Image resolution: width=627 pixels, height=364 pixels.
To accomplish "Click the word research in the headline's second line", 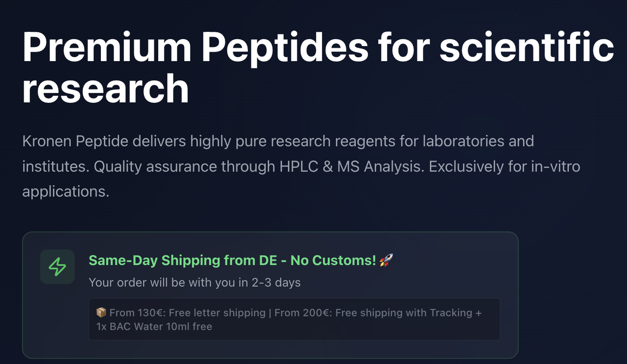I will tap(105, 89).
